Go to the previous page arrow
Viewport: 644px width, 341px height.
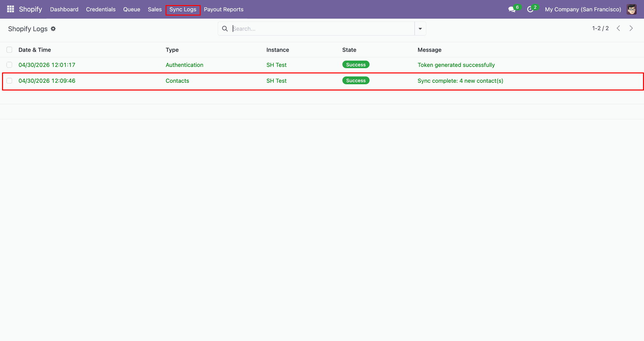(619, 29)
